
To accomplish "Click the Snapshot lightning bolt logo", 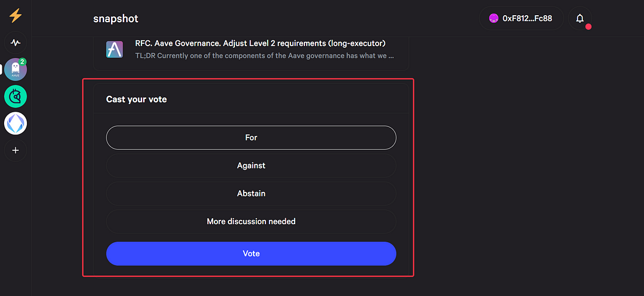I will pyautogui.click(x=16, y=16).
